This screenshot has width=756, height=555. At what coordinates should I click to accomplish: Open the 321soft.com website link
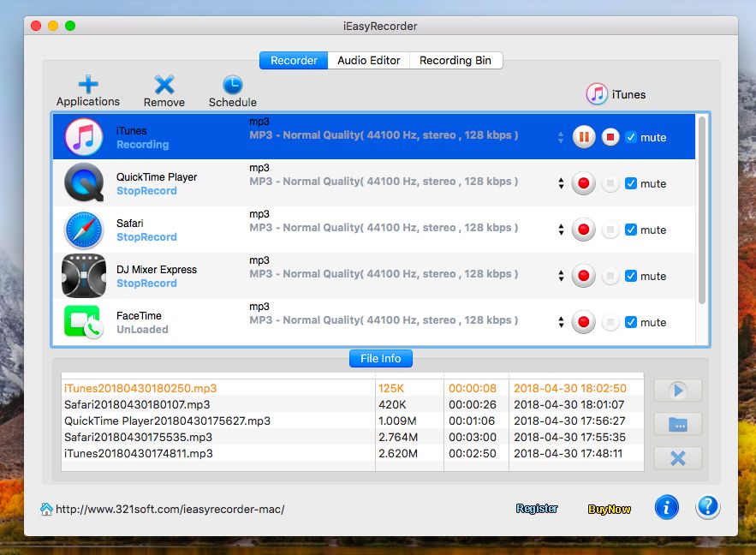point(170,510)
